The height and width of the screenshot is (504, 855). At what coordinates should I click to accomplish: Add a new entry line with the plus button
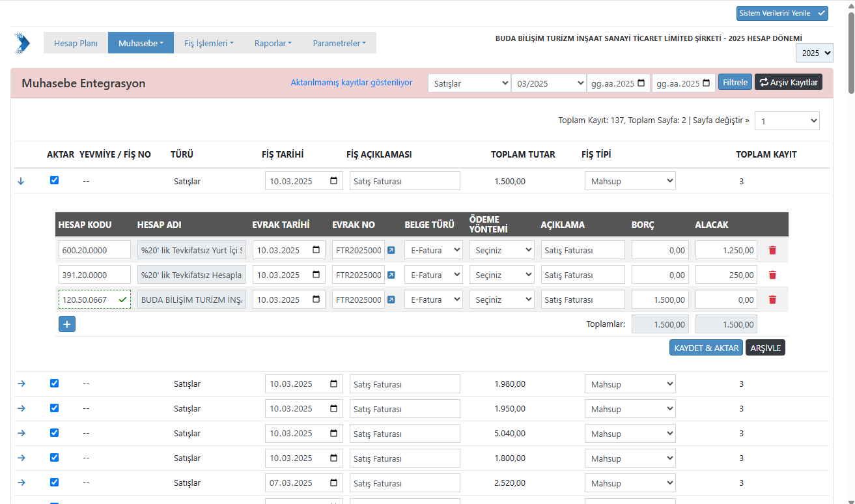click(67, 324)
